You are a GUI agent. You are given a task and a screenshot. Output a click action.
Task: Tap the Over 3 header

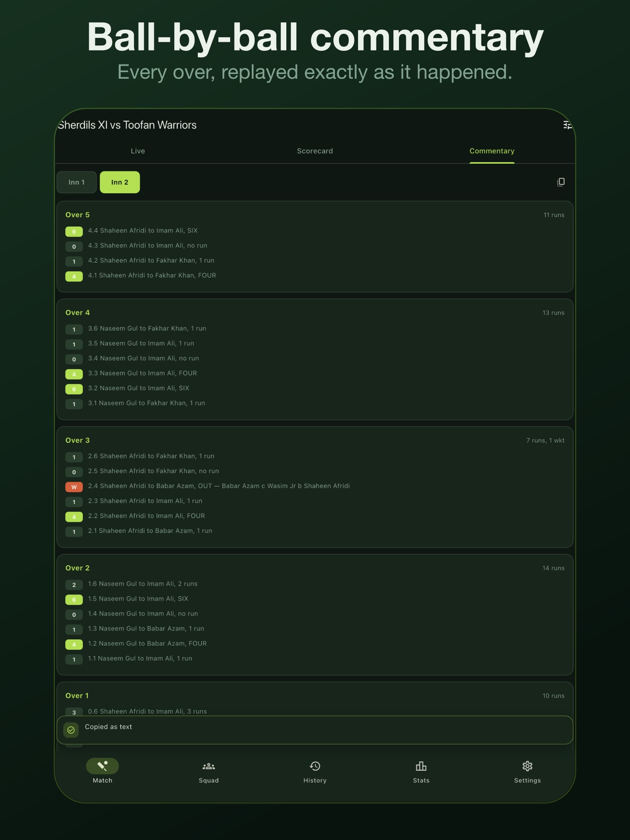(x=78, y=441)
